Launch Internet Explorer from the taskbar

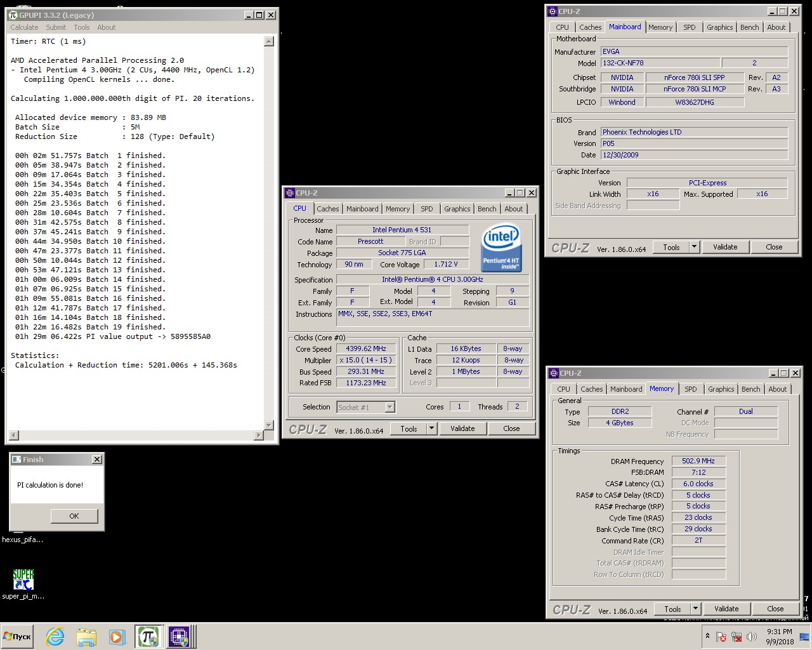pos(55,637)
